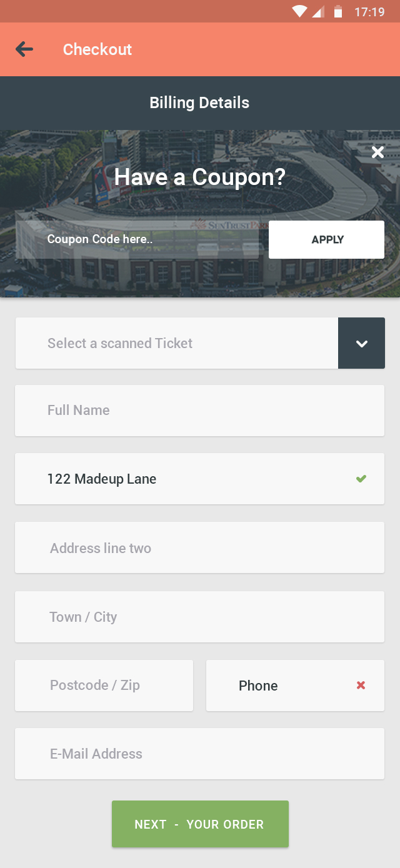Open the Checkout title in the app bar
400x868 pixels.
[x=97, y=49]
